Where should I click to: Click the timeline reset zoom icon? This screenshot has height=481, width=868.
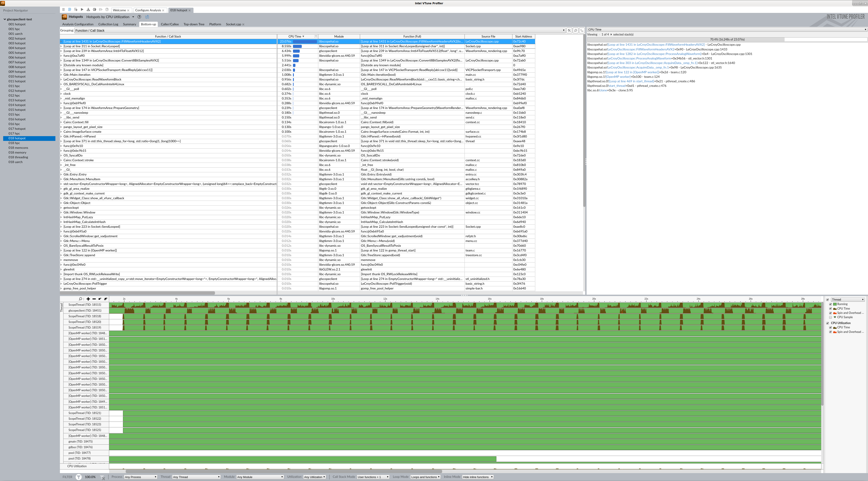[x=106, y=299]
